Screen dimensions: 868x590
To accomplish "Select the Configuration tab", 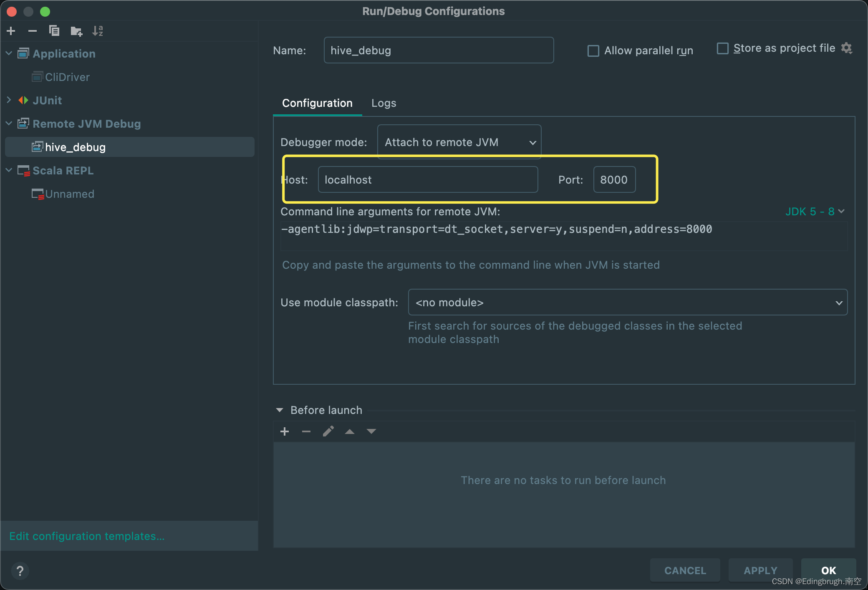I will point(317,102).
